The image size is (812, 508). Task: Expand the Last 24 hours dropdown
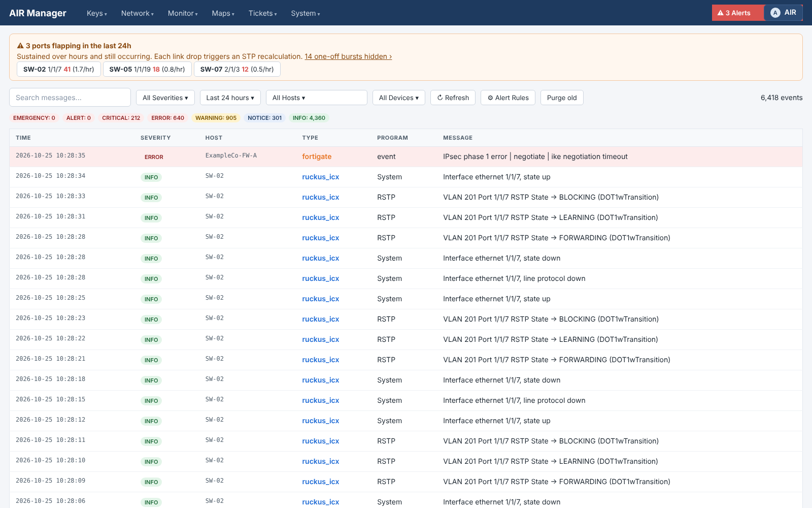(x=230, y=98)
